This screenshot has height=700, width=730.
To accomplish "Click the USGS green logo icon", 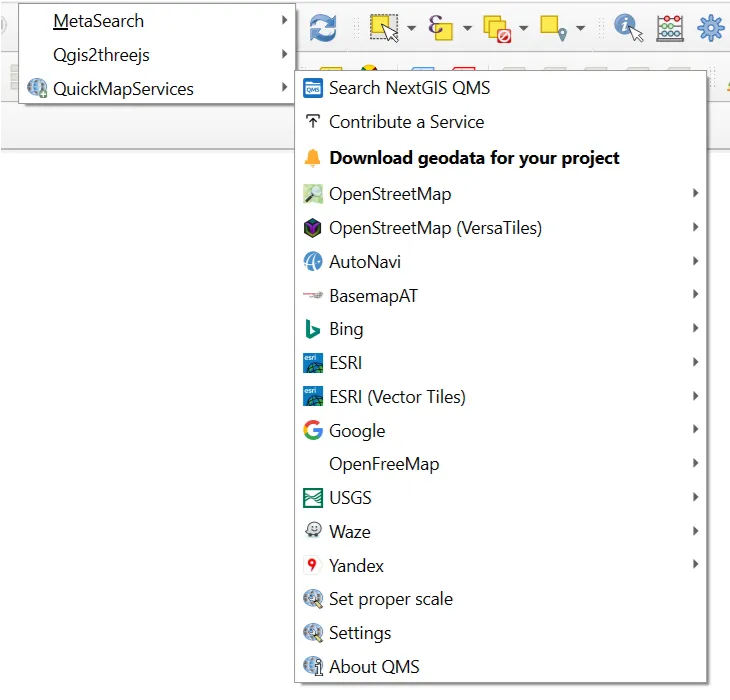I will pyautogui.click(x=313, y=498).
